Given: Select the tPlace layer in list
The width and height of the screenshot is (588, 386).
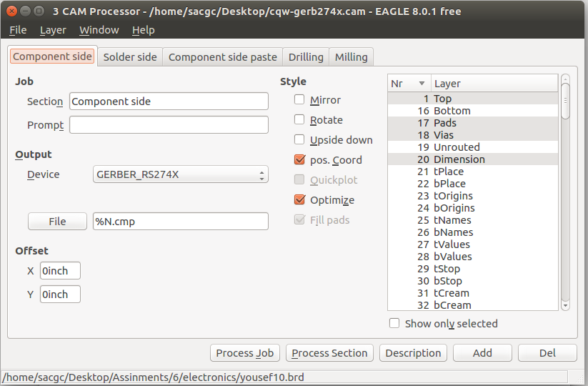Looking at the screenshot, I should click(449, 172).
